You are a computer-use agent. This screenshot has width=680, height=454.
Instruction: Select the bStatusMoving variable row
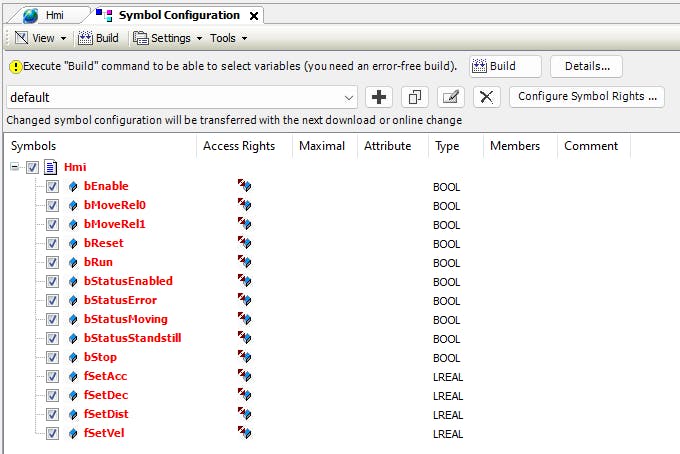[125, 319]
